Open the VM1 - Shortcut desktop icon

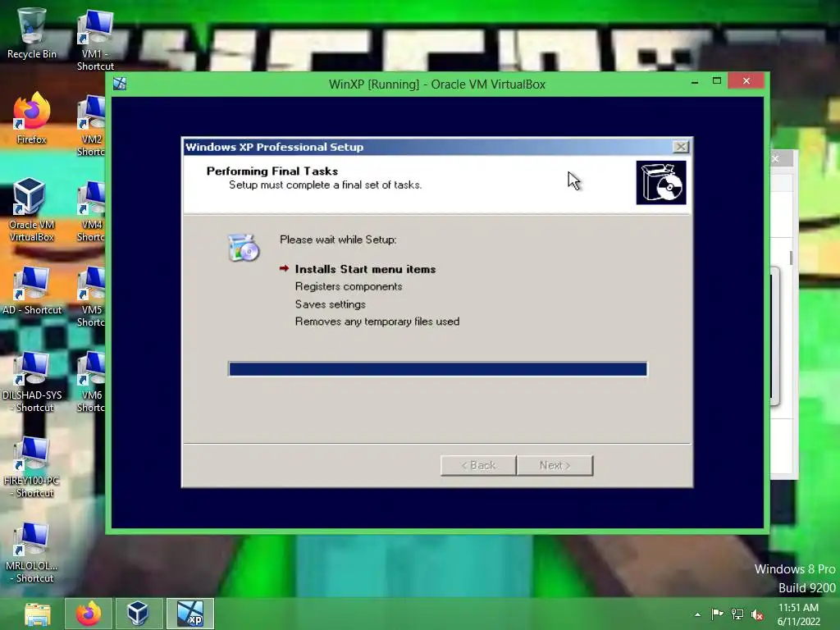coord(95,40)
